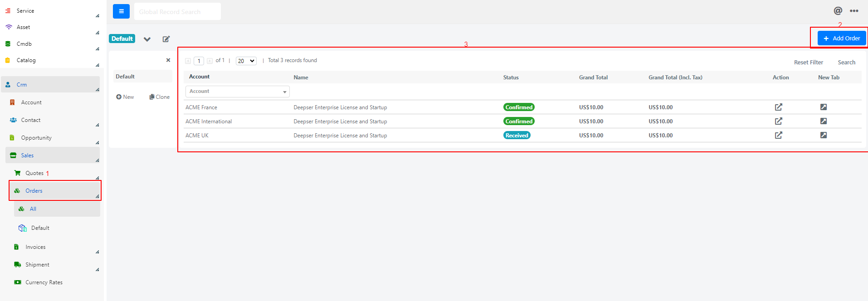The height and width of the screenshot is (301, 868).
Task: Click the hamburger menu toggle button
Action: [121, 11]
